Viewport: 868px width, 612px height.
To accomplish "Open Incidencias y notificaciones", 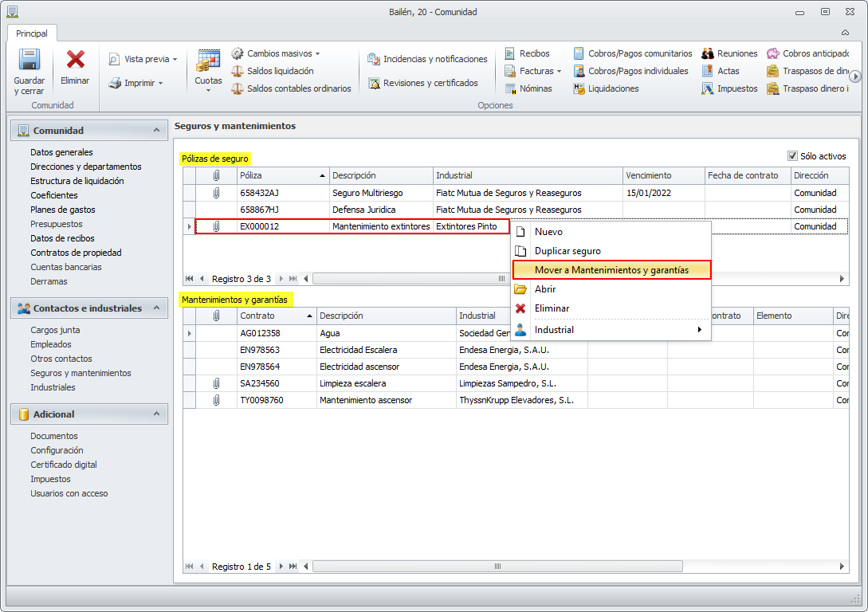I will (427, 59).
